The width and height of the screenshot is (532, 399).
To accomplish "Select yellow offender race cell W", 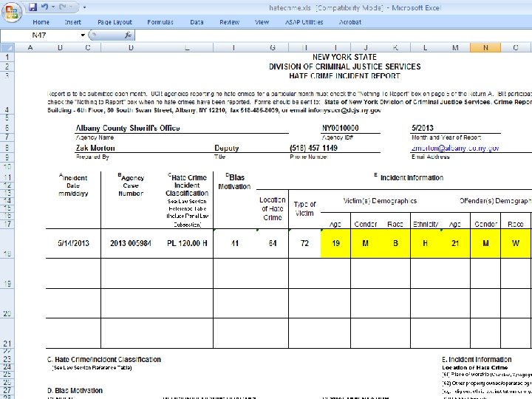I will coord(516,243).
